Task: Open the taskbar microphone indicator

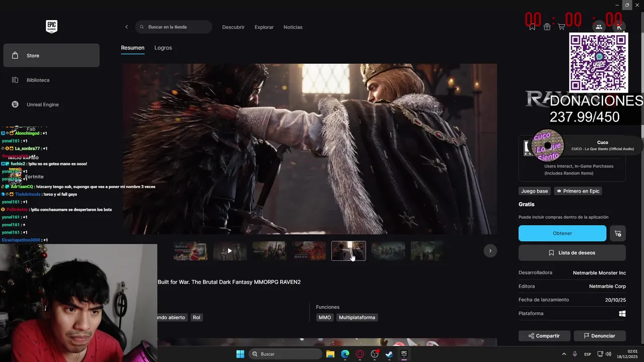Action: tap(575, 354)
